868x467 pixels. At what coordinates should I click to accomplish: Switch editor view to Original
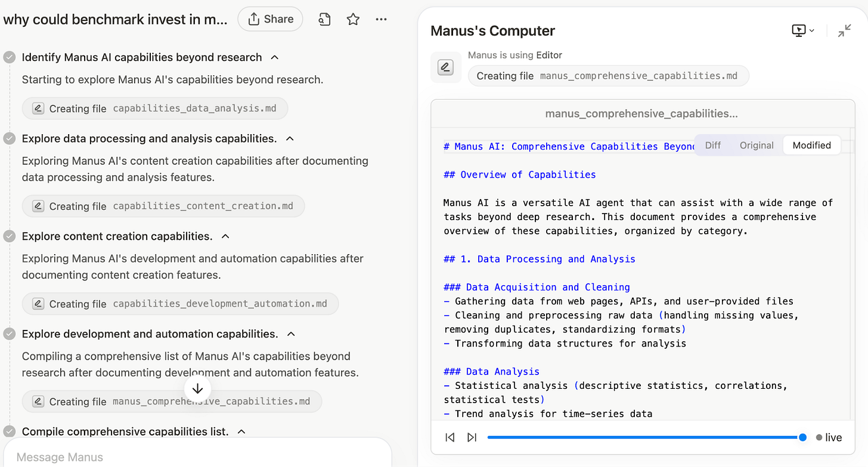[x=757, y=145]
